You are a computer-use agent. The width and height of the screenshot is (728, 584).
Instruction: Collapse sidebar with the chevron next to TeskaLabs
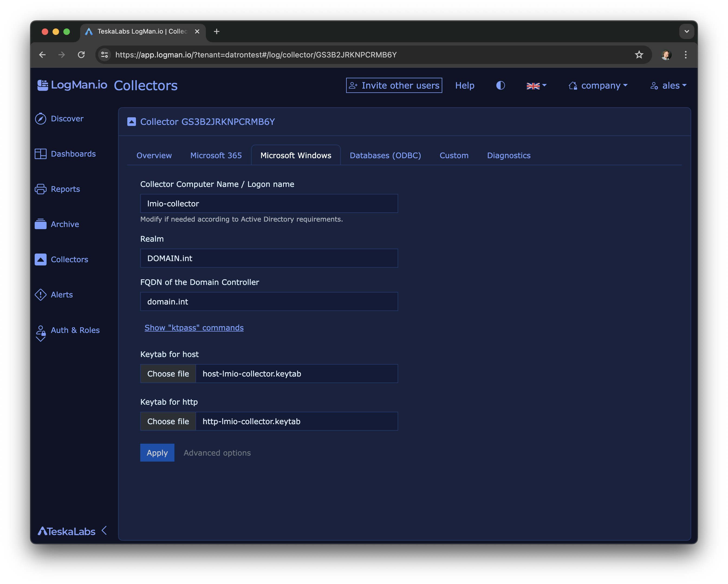104,531
